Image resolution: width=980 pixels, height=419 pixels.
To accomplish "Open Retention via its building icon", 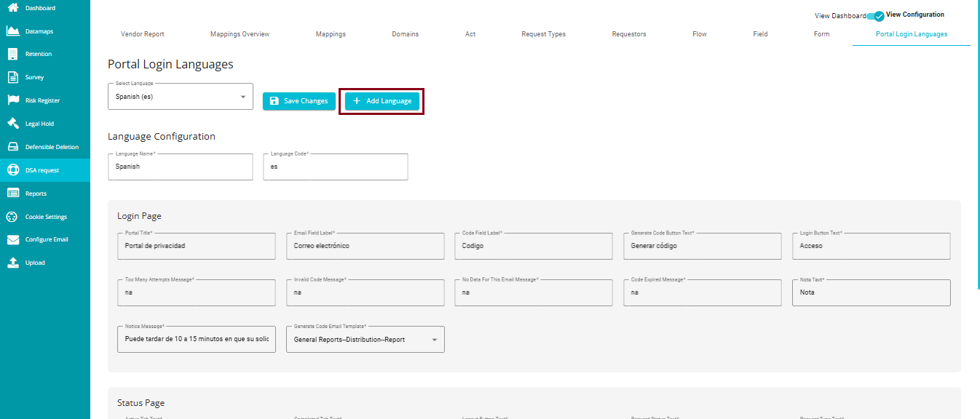I will coord(12,54).
